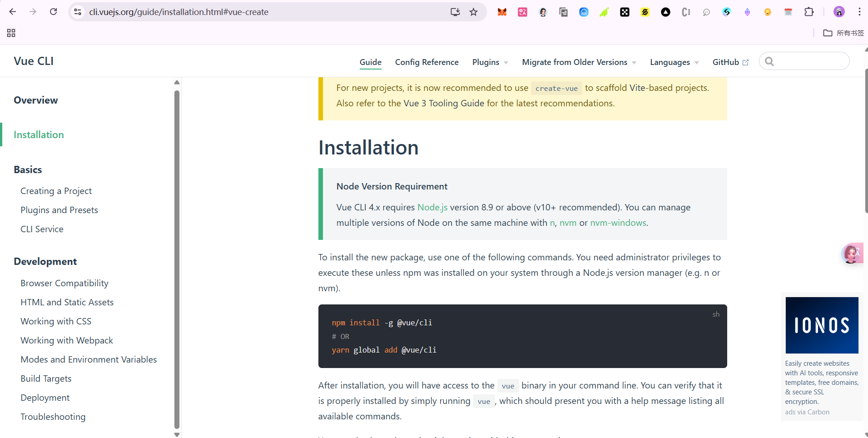Viewport: 868px width, 438px height.
Task: Open the blue wave circle extension
Action: 584,12
